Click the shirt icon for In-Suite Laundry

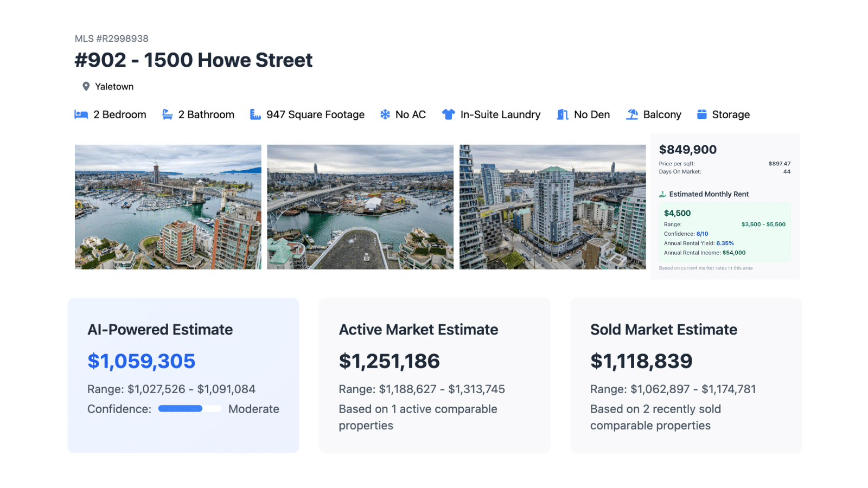[x=448, y=114]
